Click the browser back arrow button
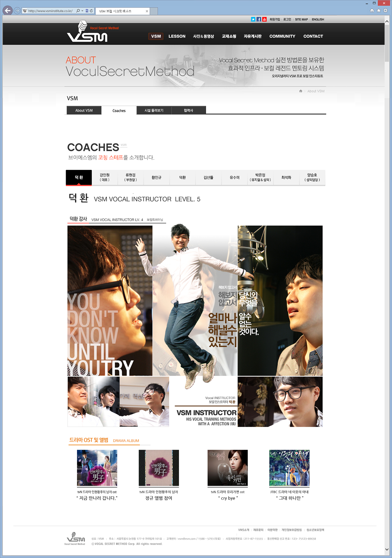The width and height of the screenshot is (392, 558). click(x=8, y=11)
